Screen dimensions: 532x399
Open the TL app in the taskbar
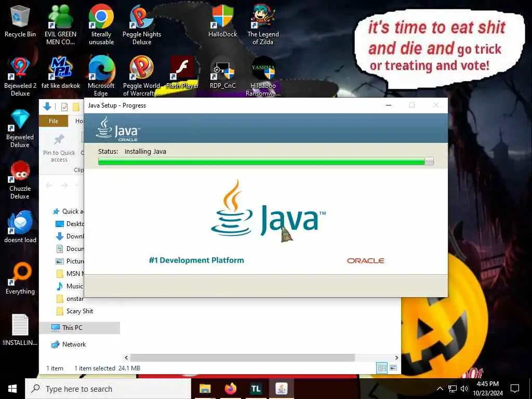coord(256,389)
